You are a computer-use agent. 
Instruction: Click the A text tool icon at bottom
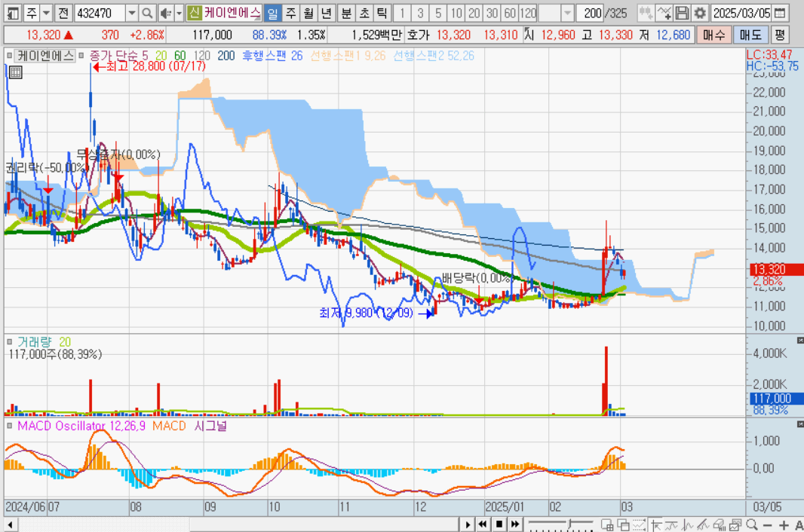point(799,524)
